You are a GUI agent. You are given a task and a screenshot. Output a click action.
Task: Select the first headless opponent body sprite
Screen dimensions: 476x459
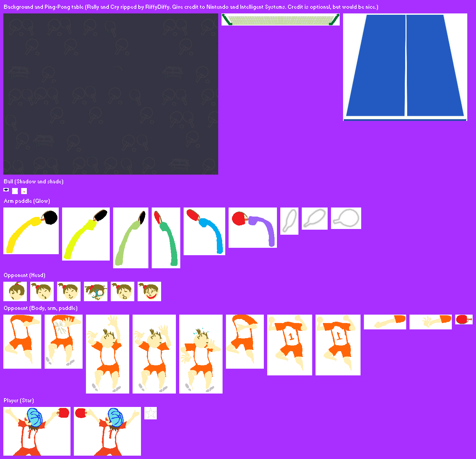pos(22,341)
